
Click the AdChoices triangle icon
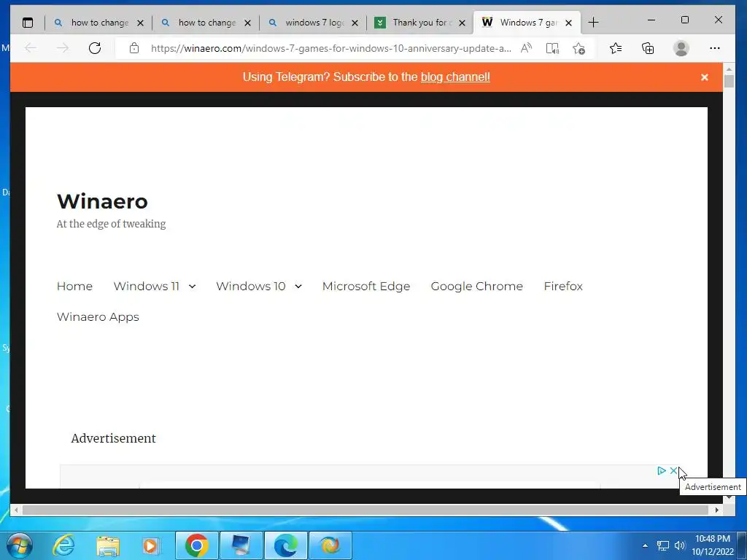(x=662, y=470)
